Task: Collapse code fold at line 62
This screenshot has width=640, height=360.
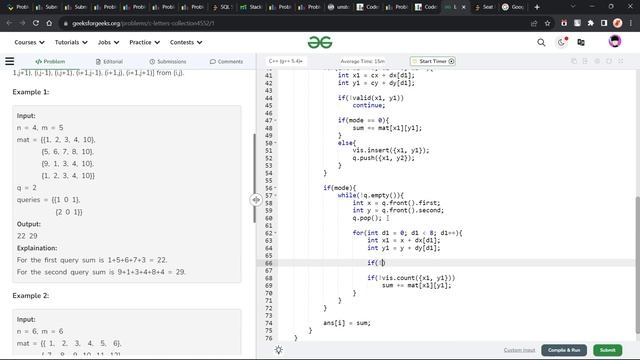Action: 276,233
